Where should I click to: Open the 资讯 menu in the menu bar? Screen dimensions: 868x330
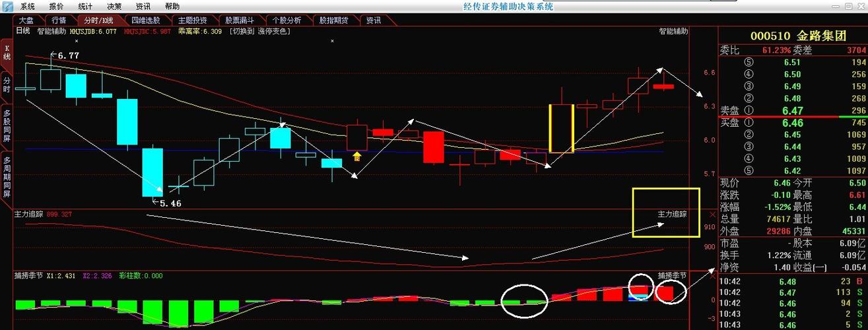[x=143, y=6]
